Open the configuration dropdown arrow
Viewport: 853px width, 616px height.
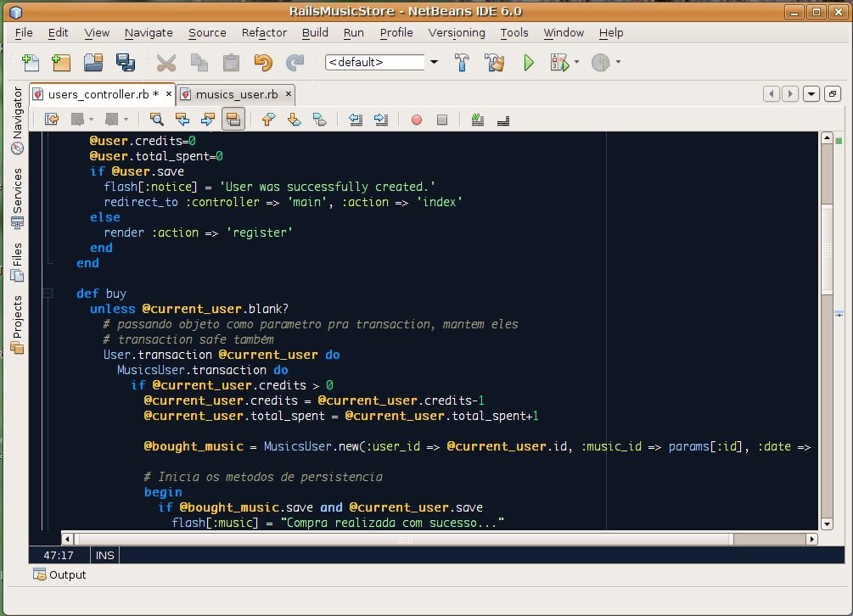tap(434, 63)
